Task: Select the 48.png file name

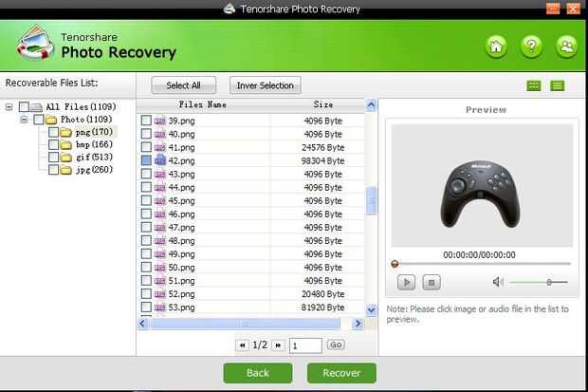Action: [181, 241]
